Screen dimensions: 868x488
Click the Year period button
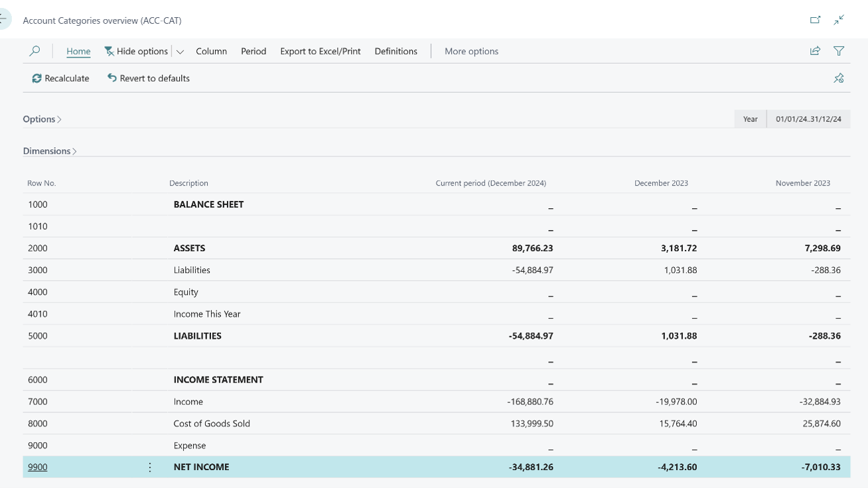click(751, 119)
